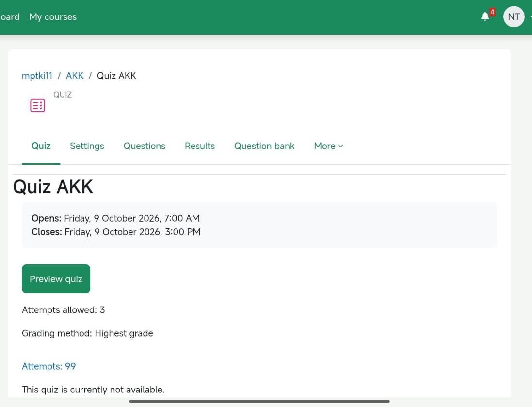Switch to the Quiz tab
Image resolution: width=532 pixels, height=407 pixels.
(x=41, y=146)
